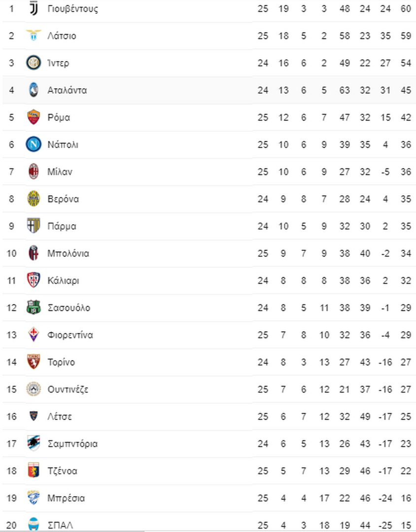Open the Ουντινέζε team link
This screenshot has height=532, width=416.
[x=68, y=390]
